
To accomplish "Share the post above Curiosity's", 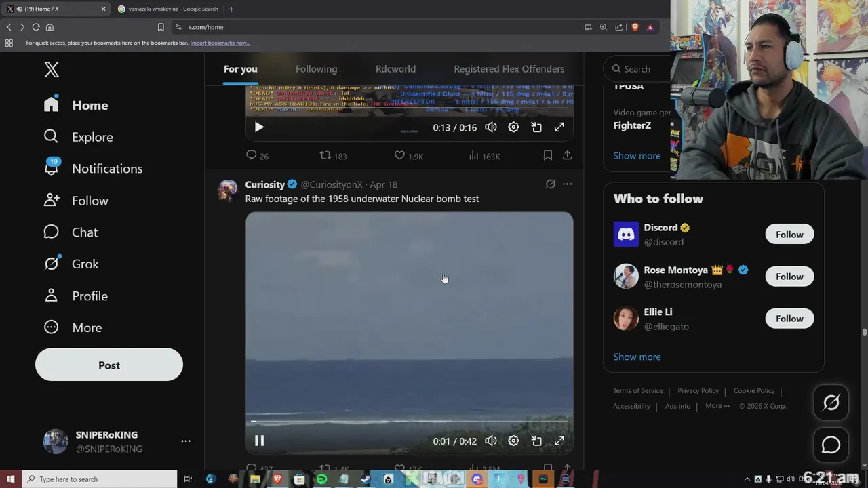I will click(x=567, y=156).
